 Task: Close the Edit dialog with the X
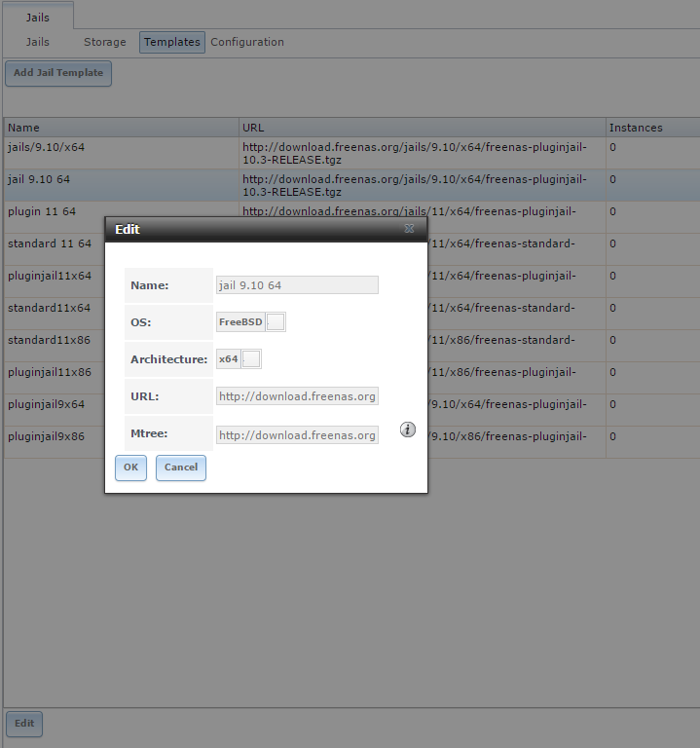pos(409,229)
